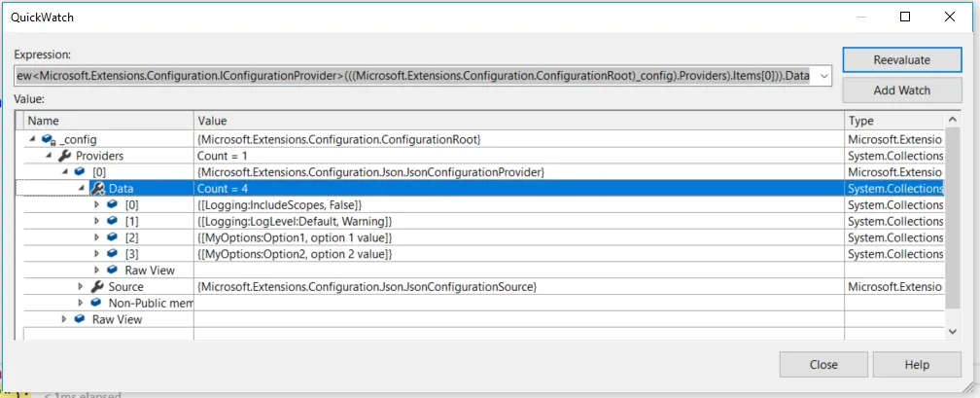The width and height of the screenshot is (980, 398).
Task: Collapse the Data node
Action: click(81, 189)
